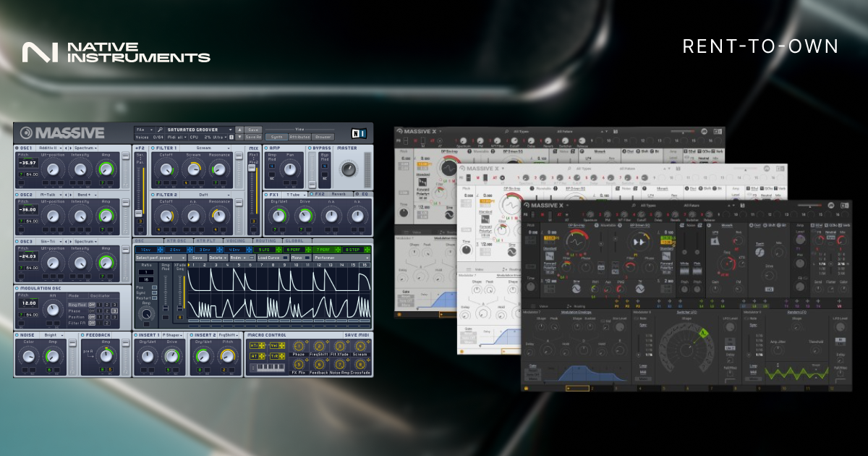868x456 pixels.
Task: Toggle the NOISE on/off switch
Action: [16, 334]
